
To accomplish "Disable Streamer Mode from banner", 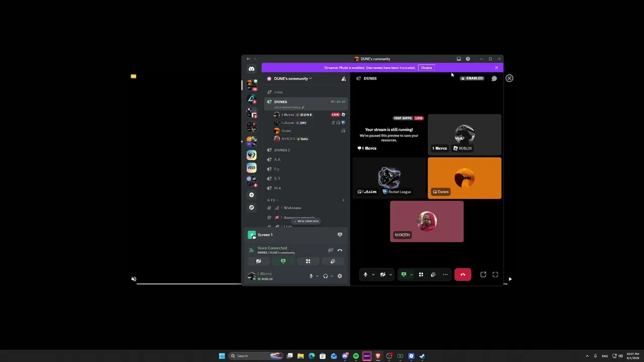I will [426, 68].
